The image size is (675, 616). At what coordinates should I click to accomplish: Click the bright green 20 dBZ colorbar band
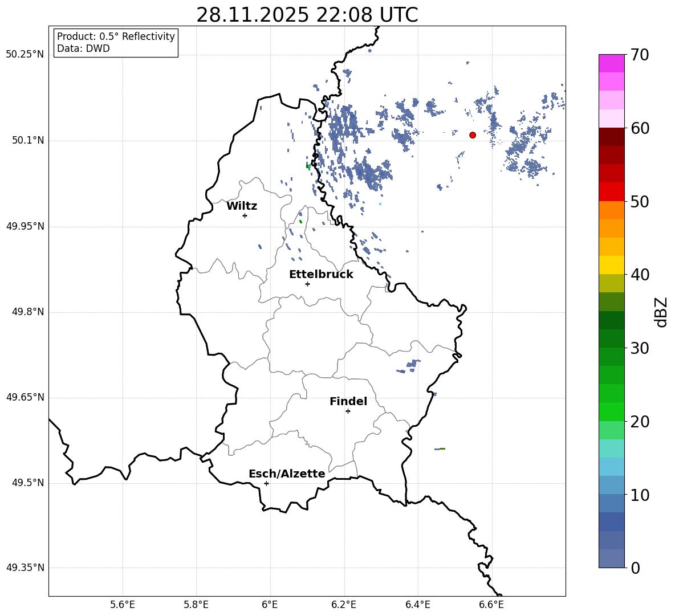click(x=612, y=411)
